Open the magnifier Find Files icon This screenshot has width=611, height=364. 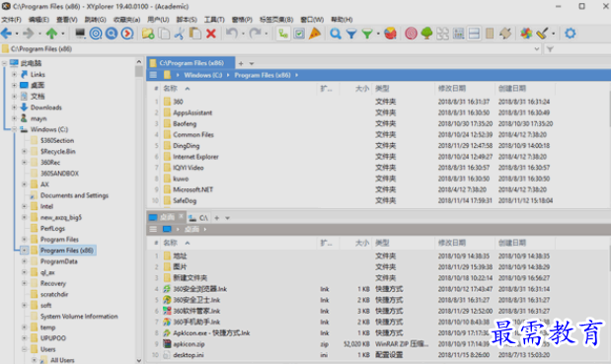click(x=336, y=34)
